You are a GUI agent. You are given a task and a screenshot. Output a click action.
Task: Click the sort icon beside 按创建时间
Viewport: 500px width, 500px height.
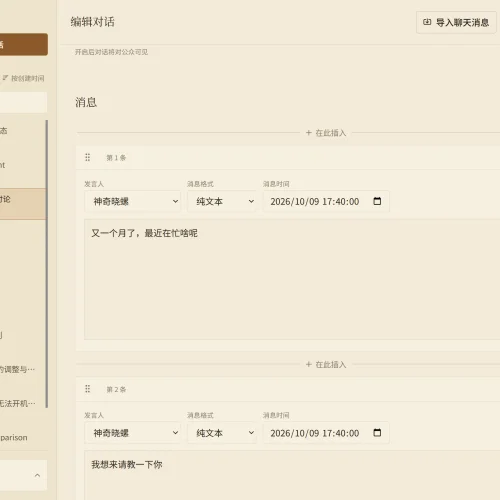[5, 78]
